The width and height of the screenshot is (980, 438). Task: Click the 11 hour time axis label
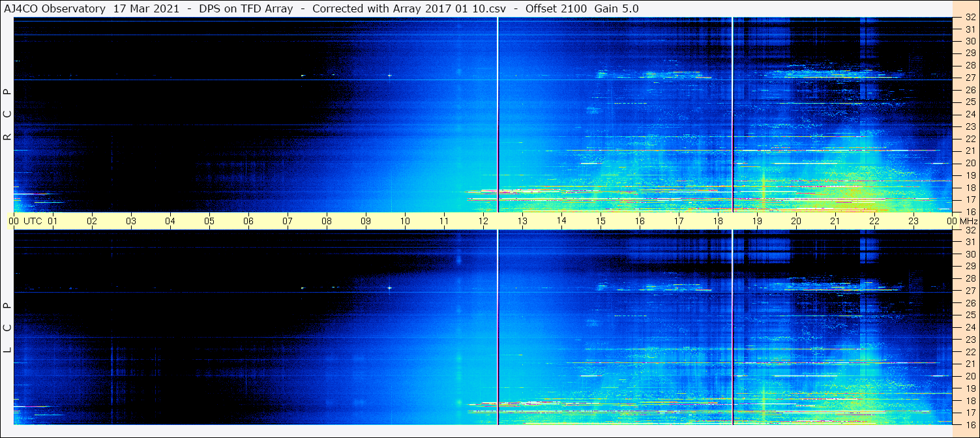[444, 221]
